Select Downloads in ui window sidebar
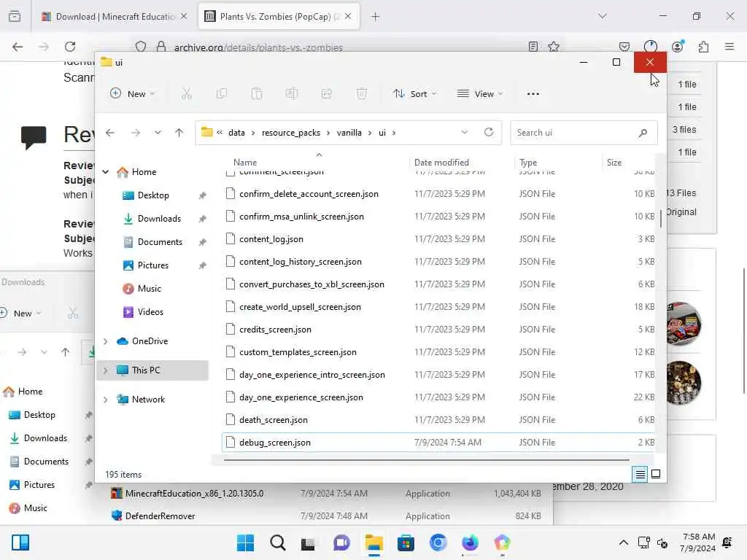Image resolution: width=747 pixels, height=560 pixels. click(x=159, y=219)
